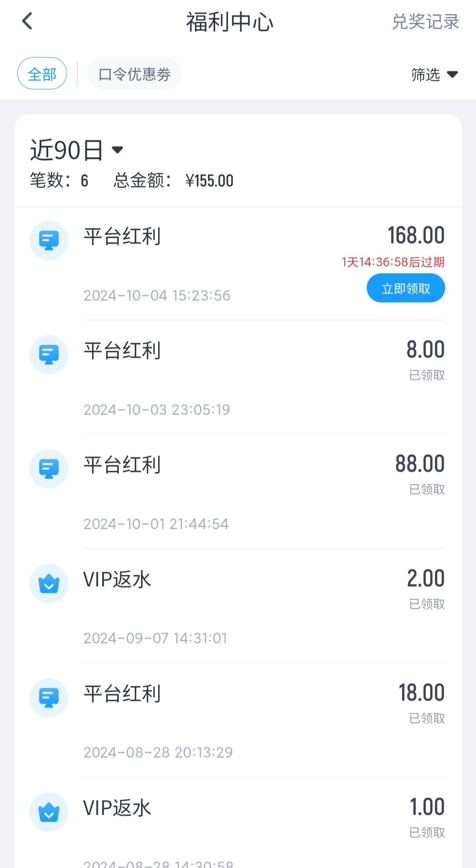Click the VIP crown icon for 2.00 rebate

(x=49, y=584)
